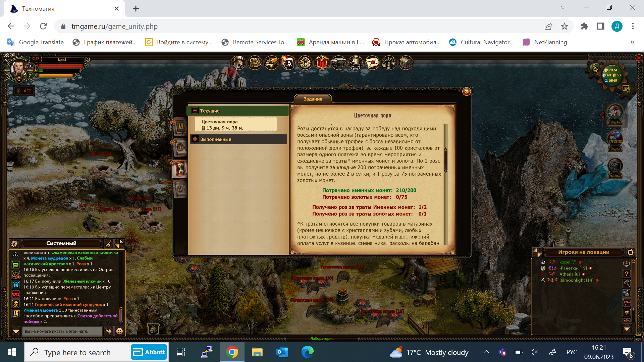Open the emoji smiley picker
644x362 pixels.
point(119,331)
